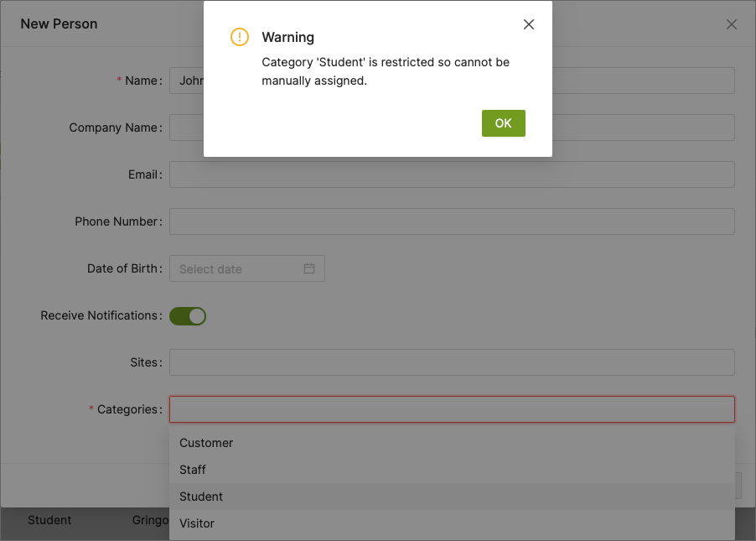
Task: Click the orange warning exclamation icon
Action: pyautogui.click(x=240, y=37)
